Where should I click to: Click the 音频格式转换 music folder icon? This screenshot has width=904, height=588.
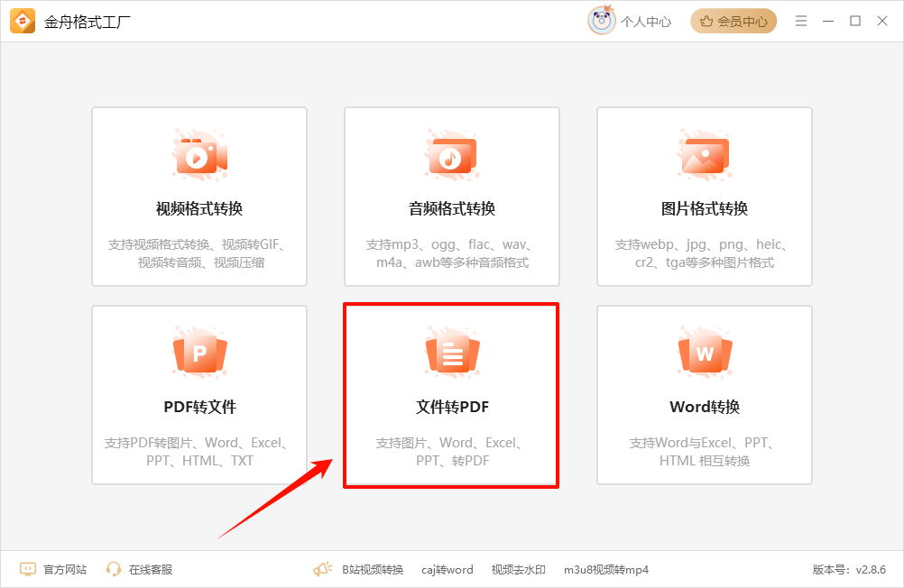click(451, 154)
